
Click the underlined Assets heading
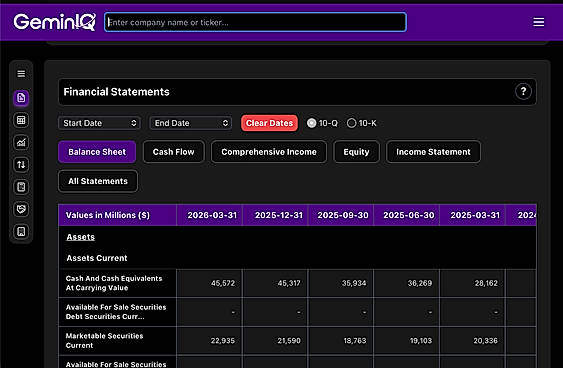(x=81, y=237)
